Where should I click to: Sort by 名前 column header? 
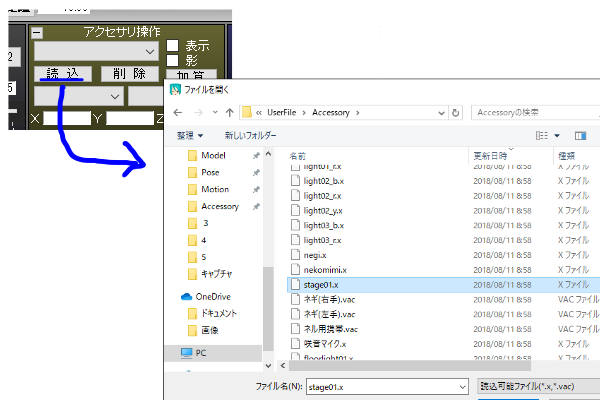pos(298,156)
